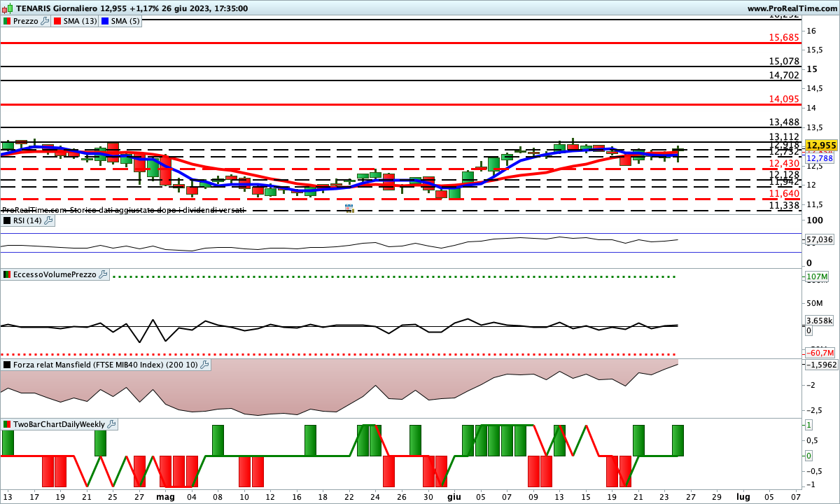Click the Forza relat Mansfield panel icon
This screenshot has height=504, width=840.
(7, 365)
